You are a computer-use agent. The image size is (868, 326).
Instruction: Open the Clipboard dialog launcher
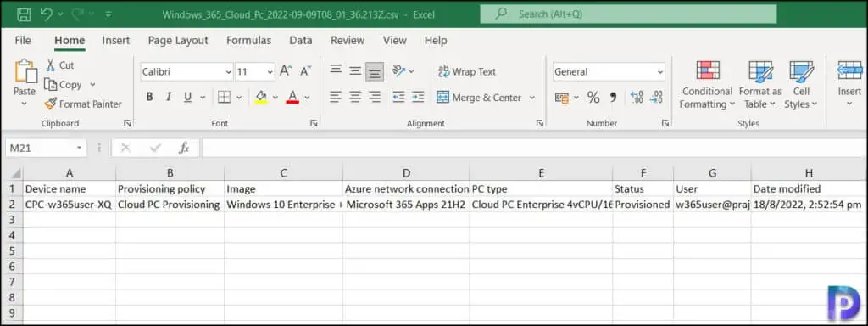click(127, 123)
